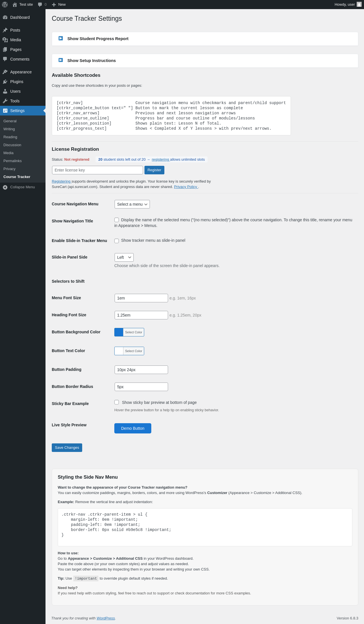The height and width of the screenshot is (624, 364).
Task: Click the WordPress logo icon
Action: (5, 5)
